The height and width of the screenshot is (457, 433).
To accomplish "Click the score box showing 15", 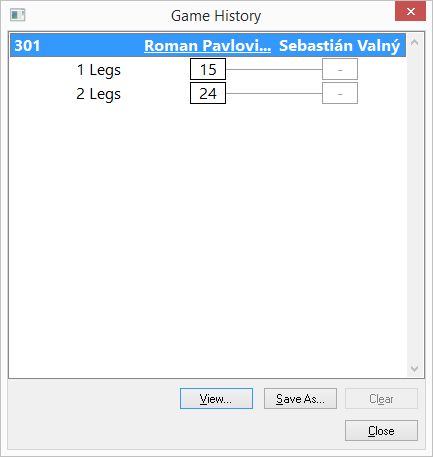I will pos(208,69).
